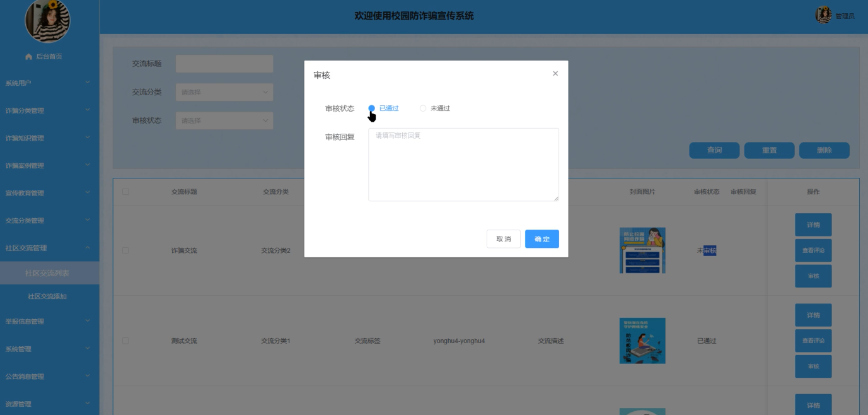Click the 交流标题 search input

point(224,64)
